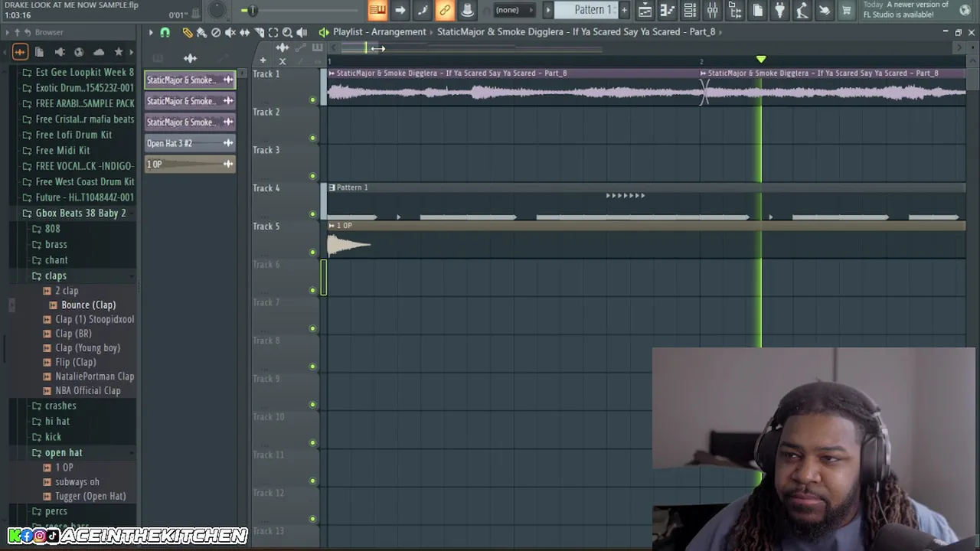Viewport: 980px width, 551px height.
Task: Mute Track 4 with its green light
Action: pyautogui.click(x=312, y=214)
